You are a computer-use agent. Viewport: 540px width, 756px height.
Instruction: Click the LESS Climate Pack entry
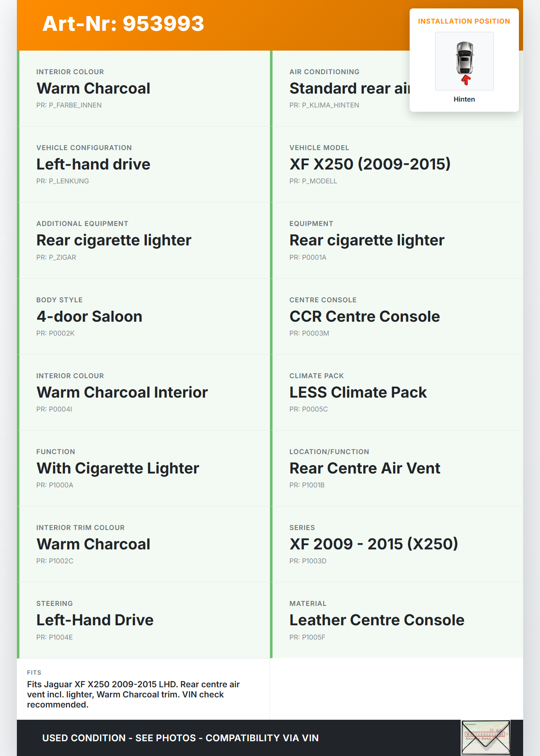click(358, 393)
